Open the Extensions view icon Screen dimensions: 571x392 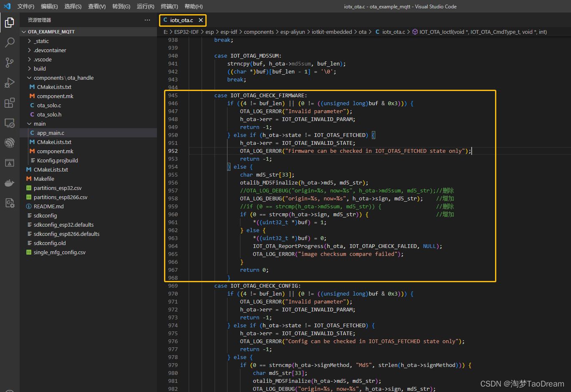pos(9,103)
